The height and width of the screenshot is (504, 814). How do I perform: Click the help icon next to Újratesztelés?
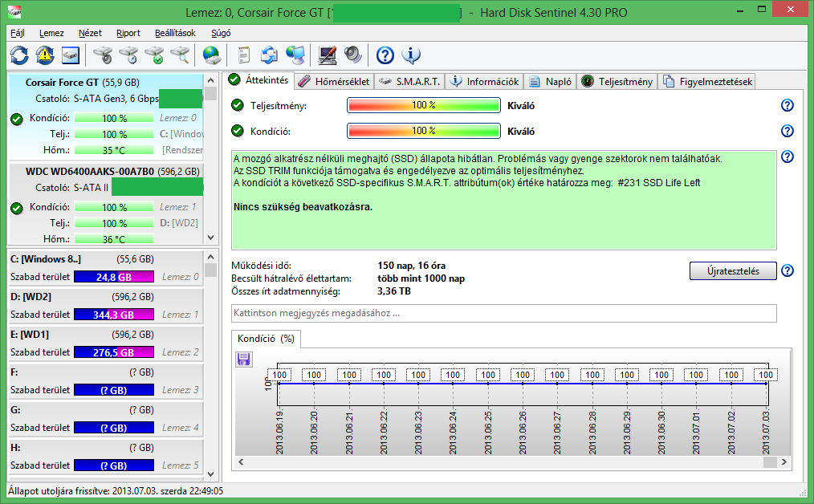click(787, 270)
